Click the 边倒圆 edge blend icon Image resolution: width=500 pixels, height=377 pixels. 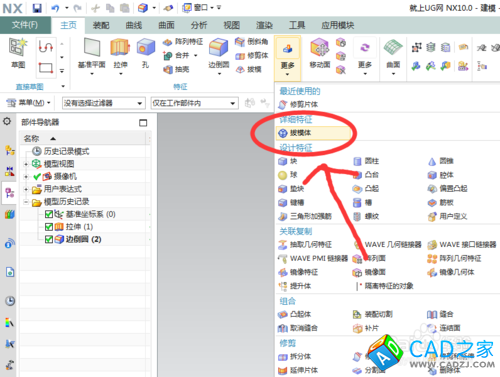[219, 48]
